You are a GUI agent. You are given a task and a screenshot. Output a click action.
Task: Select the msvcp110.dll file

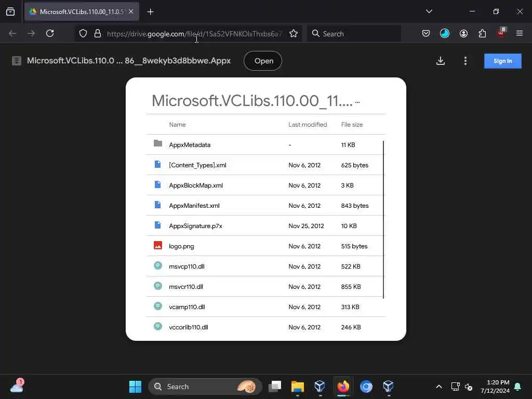click(266, 267)
